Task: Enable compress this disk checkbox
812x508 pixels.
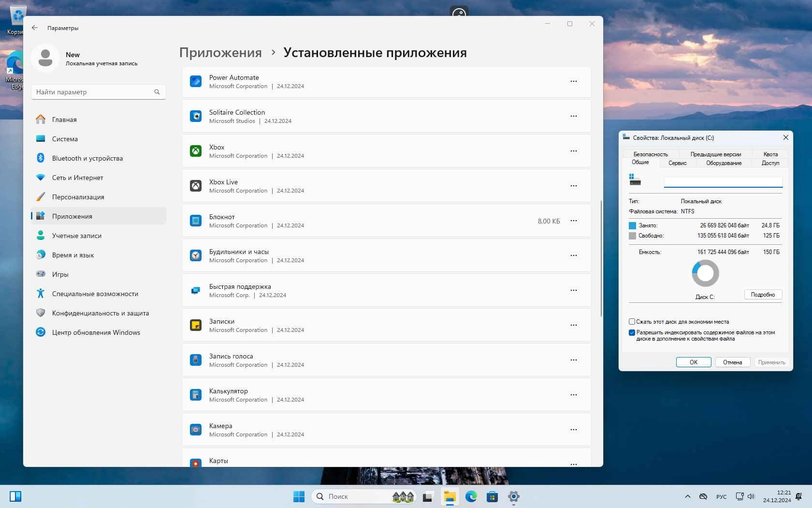Action: tap(632, 322)
